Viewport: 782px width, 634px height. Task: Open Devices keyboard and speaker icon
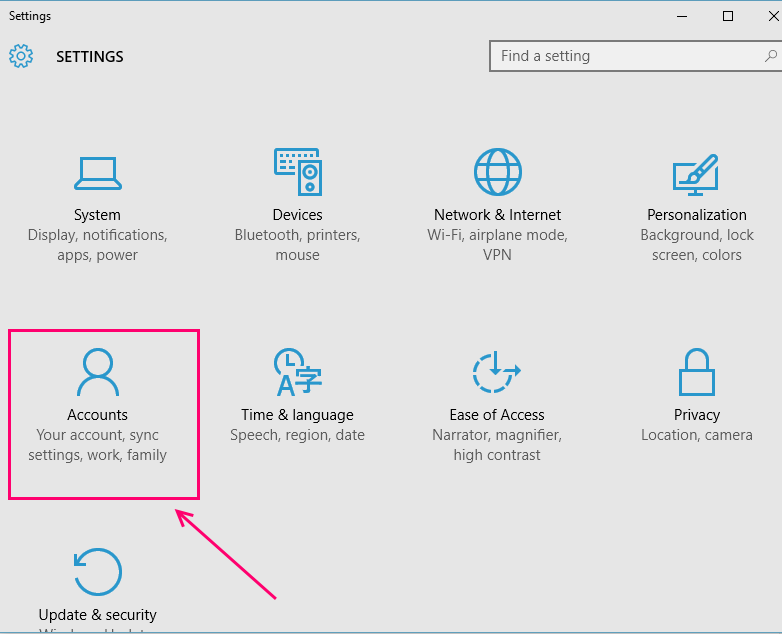point(298,172)
